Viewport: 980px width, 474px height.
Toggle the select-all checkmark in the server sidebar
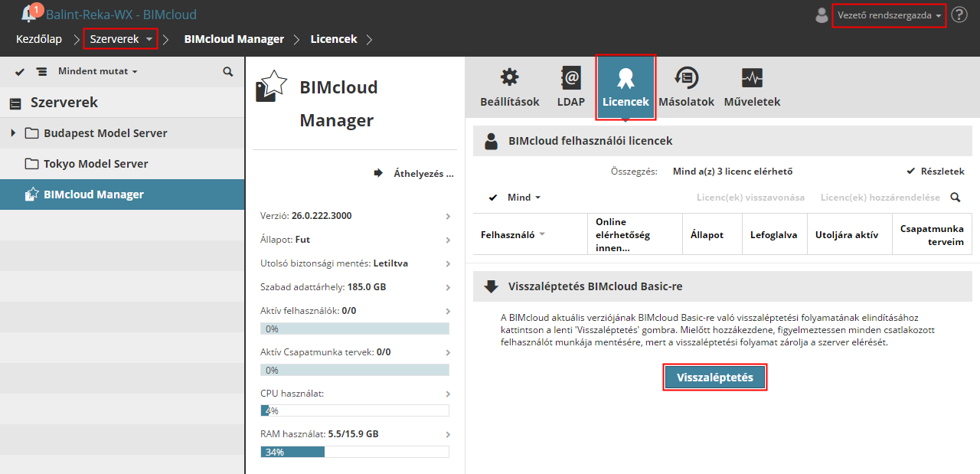point(21,71)
